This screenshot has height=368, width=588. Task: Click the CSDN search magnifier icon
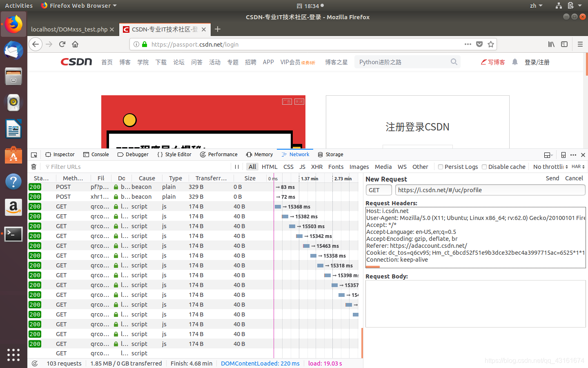[454, 62]
